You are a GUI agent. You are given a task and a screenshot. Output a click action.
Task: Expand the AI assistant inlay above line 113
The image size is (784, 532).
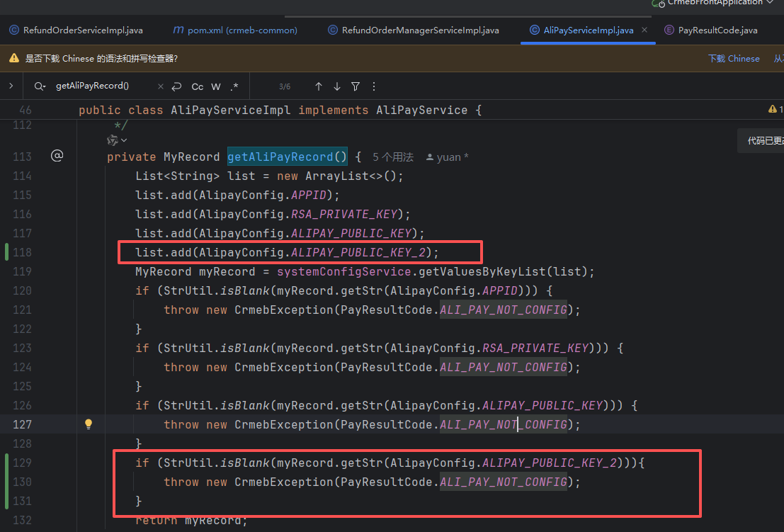tap(117, 140)
